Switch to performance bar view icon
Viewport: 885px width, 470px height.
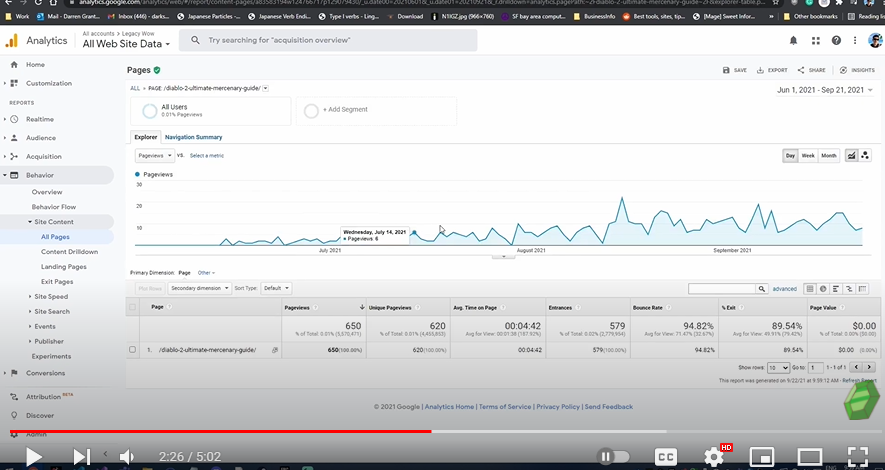tap(836, 289)
